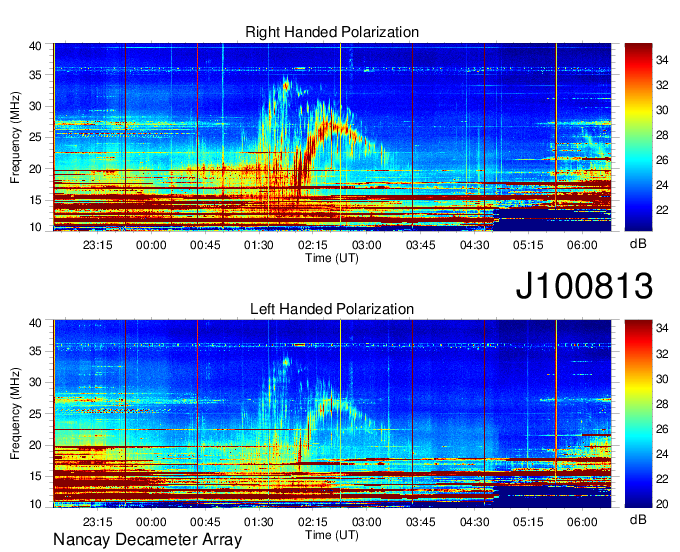Image resolution: width=680 pixels, height=552 pixels.
Task: Click the '25' frequency tick of Right Handed plot
Action: (36, 137)
